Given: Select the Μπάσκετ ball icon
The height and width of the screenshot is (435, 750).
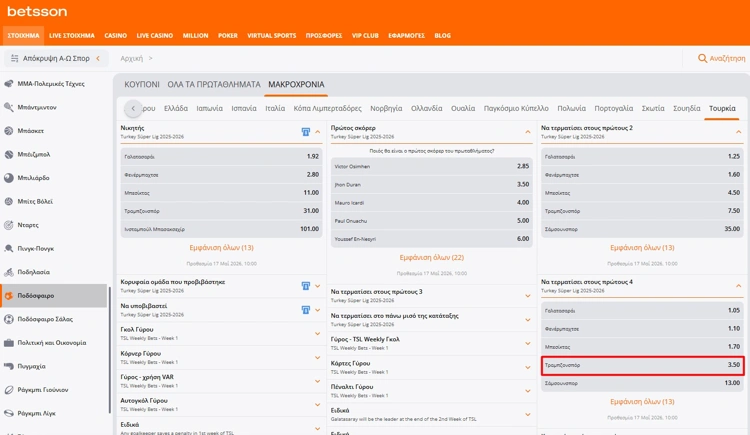Looking at the screenshot, I should [x=9, y=131].
